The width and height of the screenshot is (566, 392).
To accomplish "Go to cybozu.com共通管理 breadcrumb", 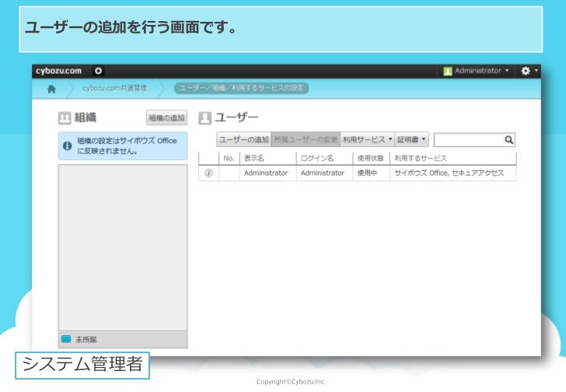I will [114, 88].
